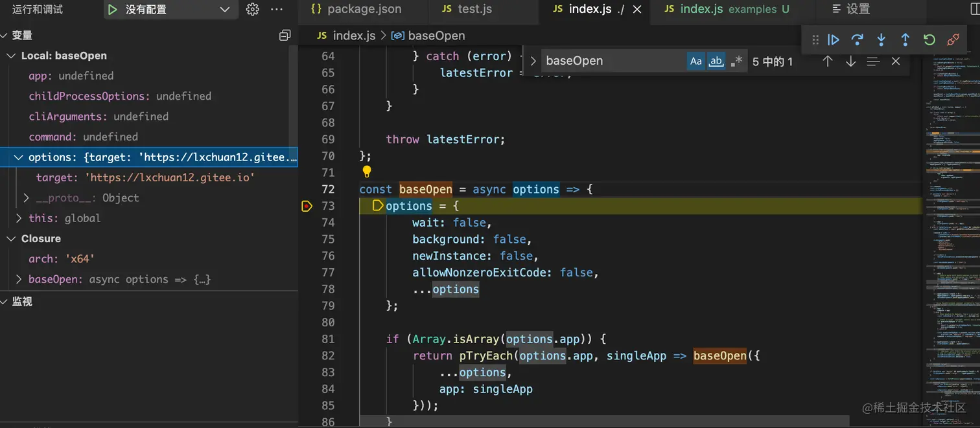Select childProcessOptions: undefined variable
The height and width of the screenshot is (428, 980).
pyautogui.click(x=148, y=96)
